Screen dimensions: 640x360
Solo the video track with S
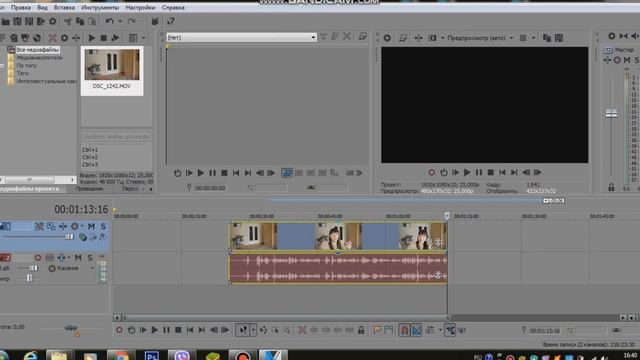point(103,226)
